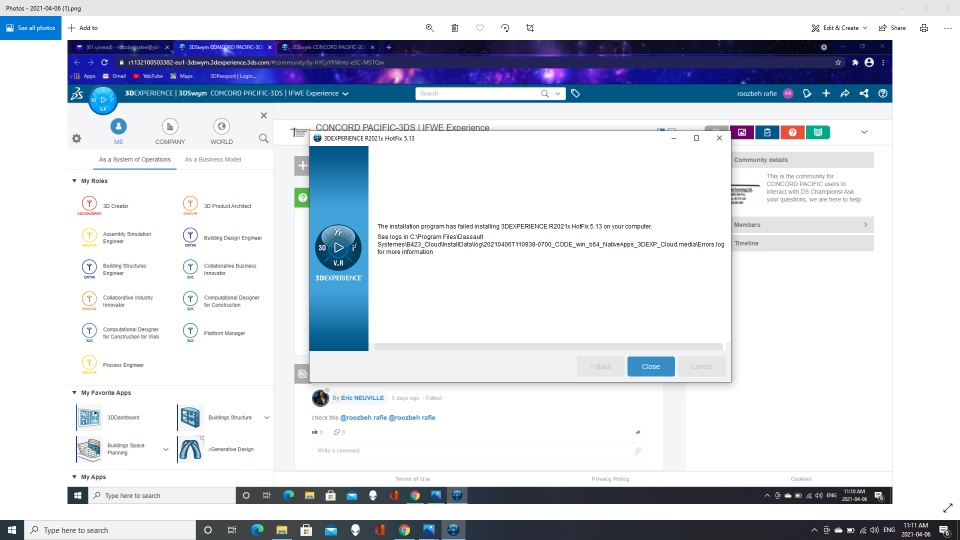Viewport: 960px width, 540px height.
Task: Like Eric NEUVILLE's post
Action: click(315, 432)
